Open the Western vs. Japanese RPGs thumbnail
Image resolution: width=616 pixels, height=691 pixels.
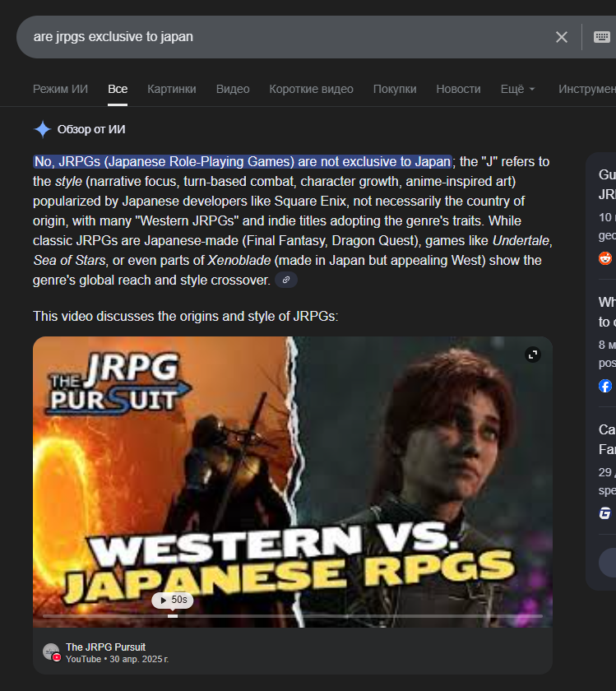(293, 482)
